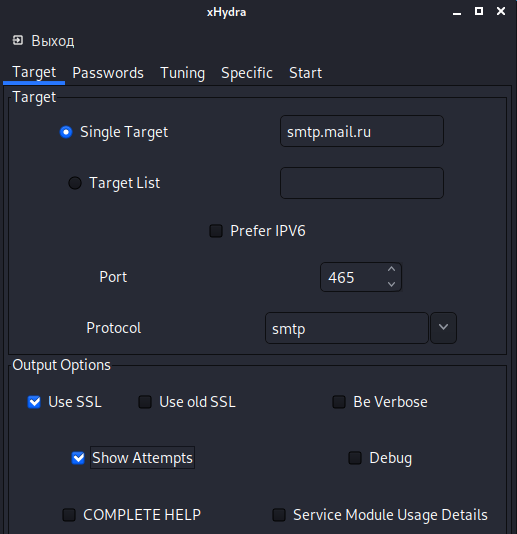This screenshot has width=517, height=534.
Task: Enable the Be Verbose checkbox
Action: point(339,402)
